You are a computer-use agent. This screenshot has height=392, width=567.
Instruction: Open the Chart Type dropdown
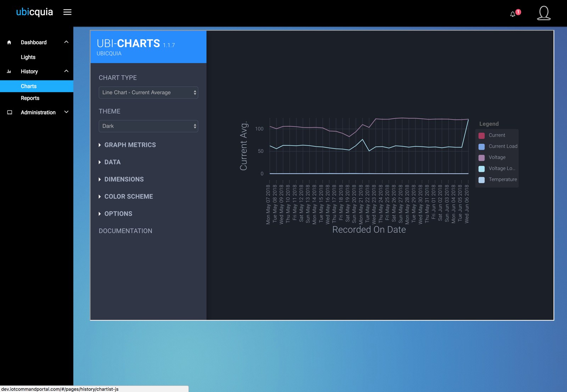click(148, 93)
